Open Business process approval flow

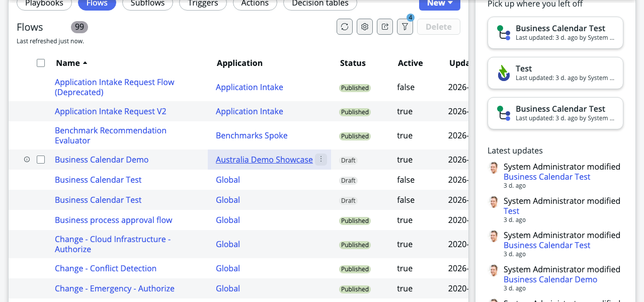114,220
